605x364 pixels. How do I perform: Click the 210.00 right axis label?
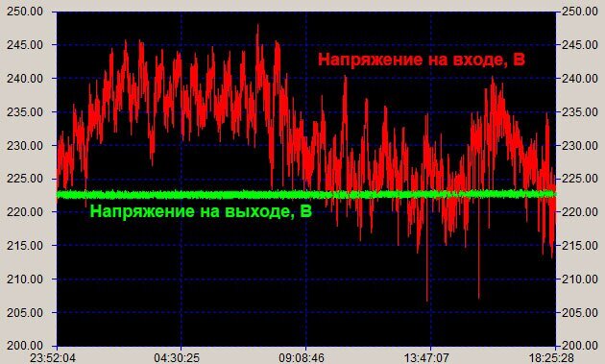coord(579,279)
